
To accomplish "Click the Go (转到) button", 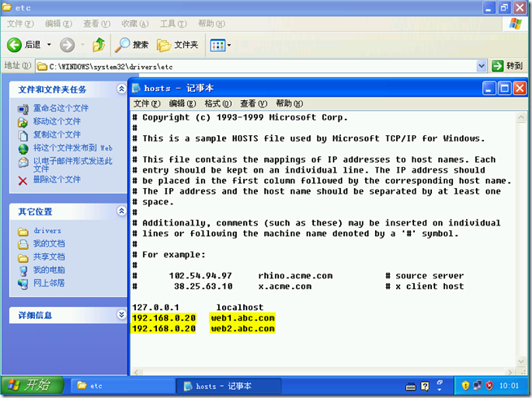I will [x=508, y=66].
